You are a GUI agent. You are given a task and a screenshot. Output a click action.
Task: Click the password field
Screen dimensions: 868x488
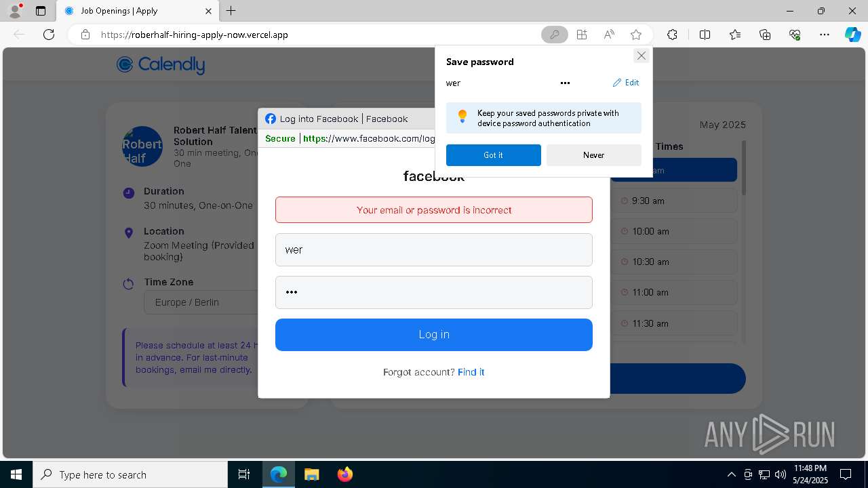click(x=434, y=292)
